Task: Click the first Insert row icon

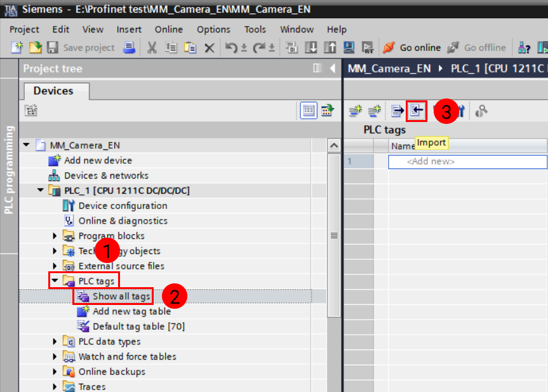Action: point(356,111)
